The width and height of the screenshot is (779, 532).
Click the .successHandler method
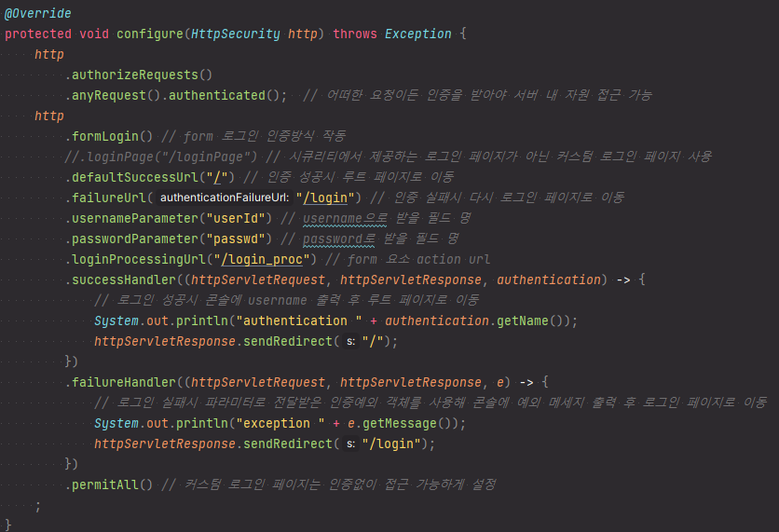(x=120, y=280)
